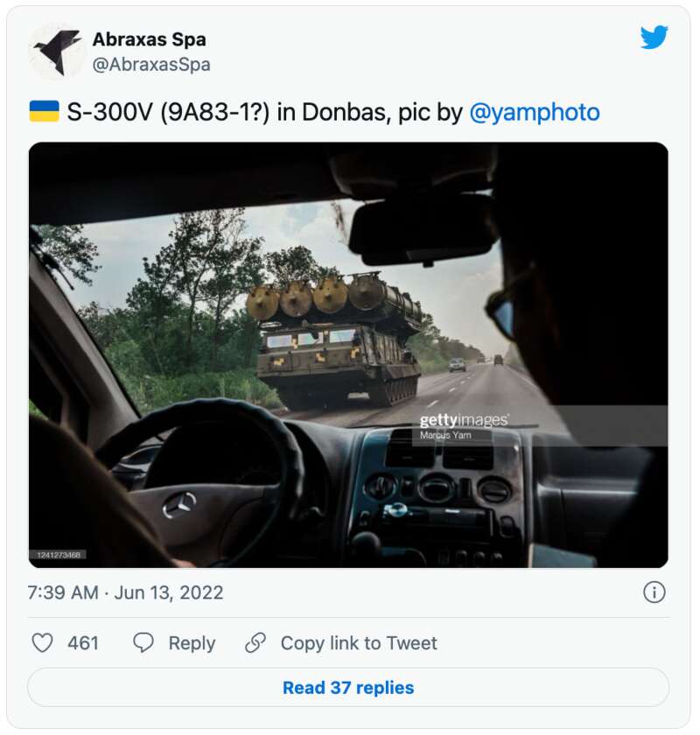The height and width of the screenshot is (735, 700).
Task: Click the 7:39 AM · Jun 13, 2022 timestamp
Action: tap(125, 592)
